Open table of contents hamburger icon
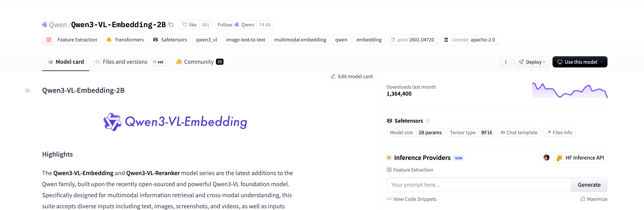The height and width of the screenshot is (210, 644). click(27, 91)
